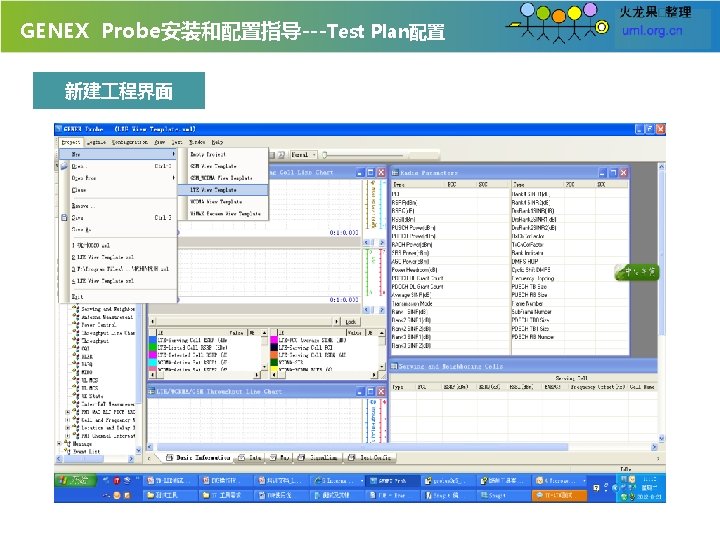
Task: Select GSM_WCDMA View Template submenu entry
Action: coord(223,178)
